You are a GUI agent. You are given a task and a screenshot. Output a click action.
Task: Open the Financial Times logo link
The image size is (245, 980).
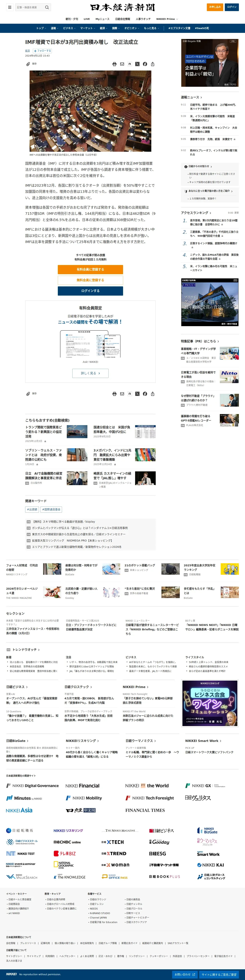tap(145, 810)
